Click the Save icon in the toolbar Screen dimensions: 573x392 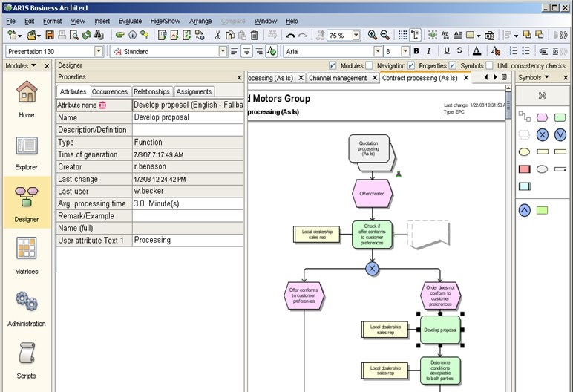coord(50,35)
